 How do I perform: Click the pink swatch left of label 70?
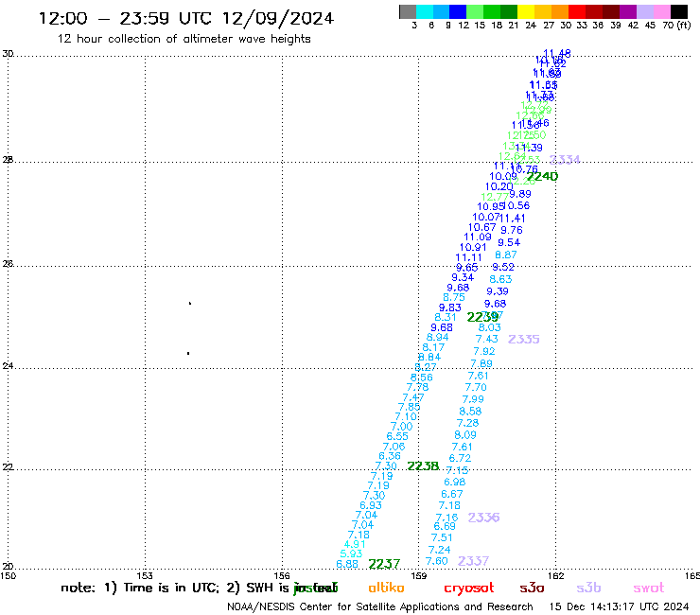[x=661, y=11]
